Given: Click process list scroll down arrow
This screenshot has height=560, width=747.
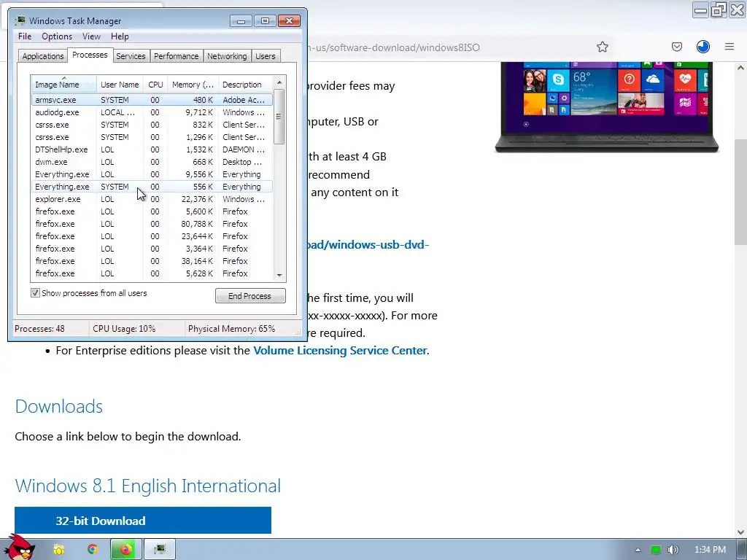Looking at the screenshot, I should coord(279,275).
